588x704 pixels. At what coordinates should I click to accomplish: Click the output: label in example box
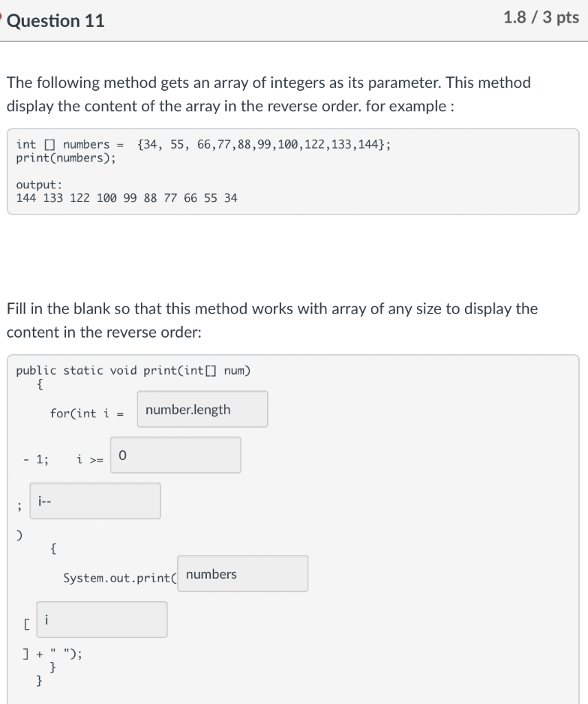[x=39, y=184]
